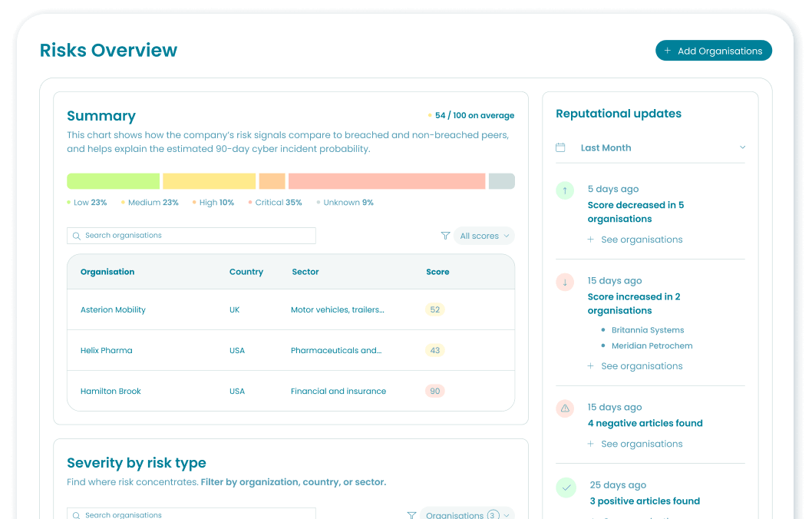Click the 54 / 100 on average indicator
812x519 pixels.
tap(471, 115)
